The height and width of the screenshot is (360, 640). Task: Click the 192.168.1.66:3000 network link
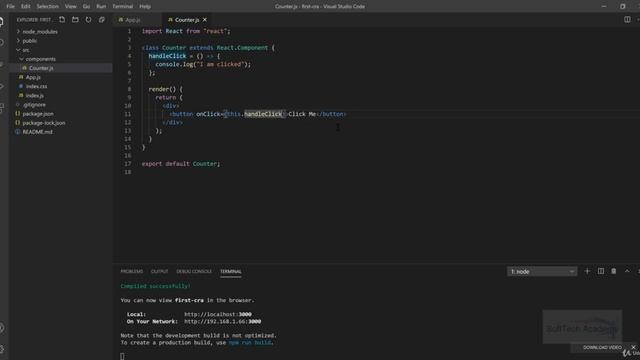coord(222,322)
